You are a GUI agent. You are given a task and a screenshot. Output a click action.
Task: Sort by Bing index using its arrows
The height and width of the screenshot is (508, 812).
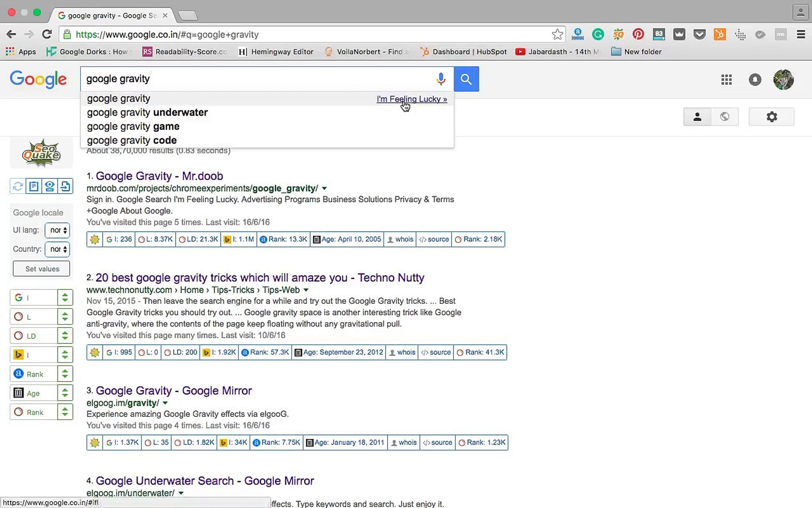[x=65, y=355]
